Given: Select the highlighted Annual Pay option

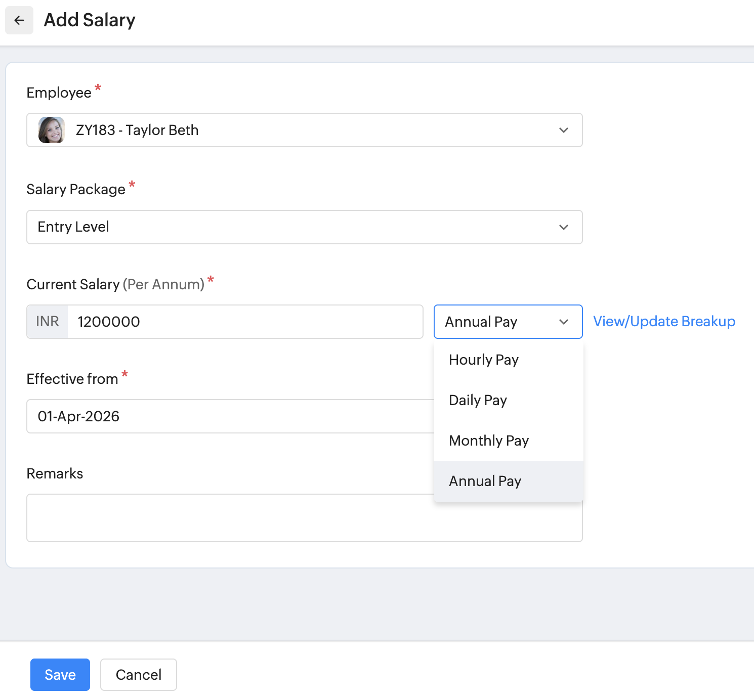Looking at the screenshot, I should tap(485, 481).
